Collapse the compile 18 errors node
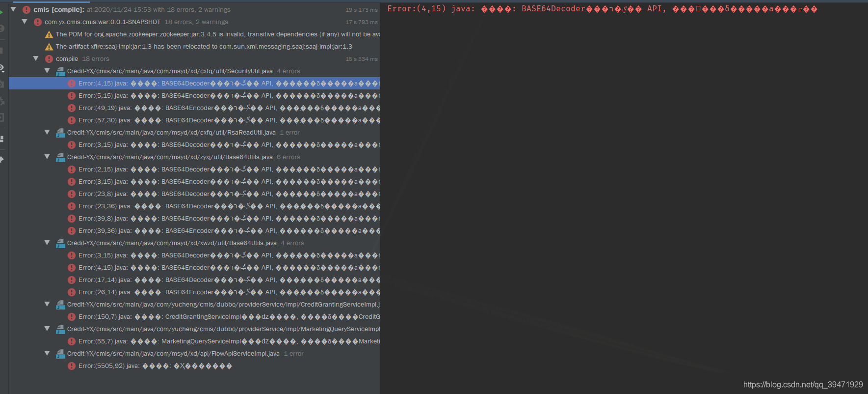 (36, 58)
